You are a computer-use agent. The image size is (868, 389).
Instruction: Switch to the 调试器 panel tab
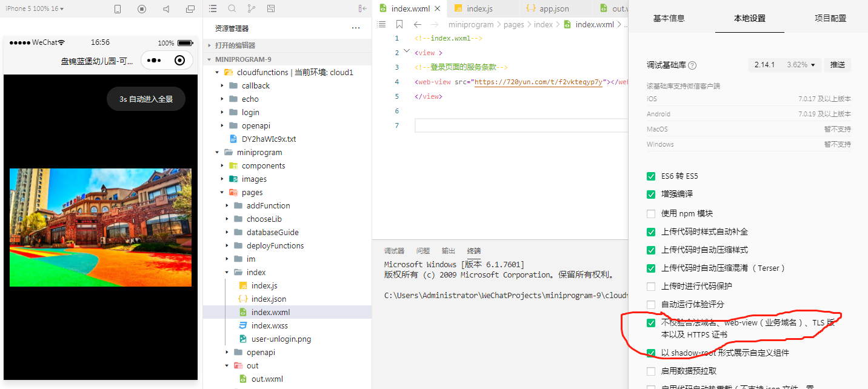[394, 251]
